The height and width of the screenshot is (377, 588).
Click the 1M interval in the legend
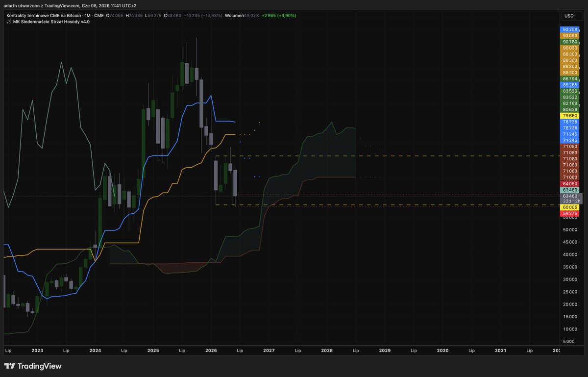click(x=88, y=16)
